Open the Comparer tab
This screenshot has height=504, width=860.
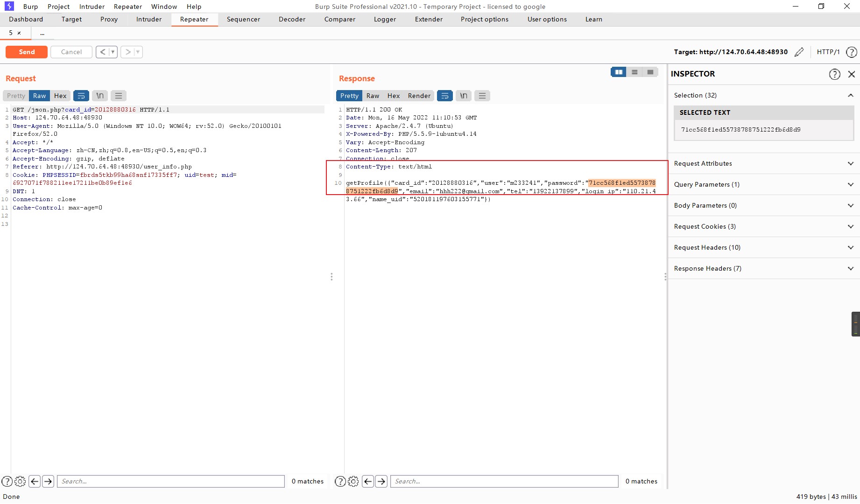click(x=339, y=19)
